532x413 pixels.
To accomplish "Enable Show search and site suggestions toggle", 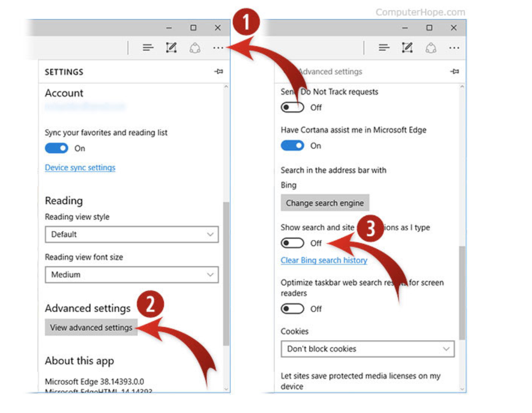I will [x=292, y=243].
